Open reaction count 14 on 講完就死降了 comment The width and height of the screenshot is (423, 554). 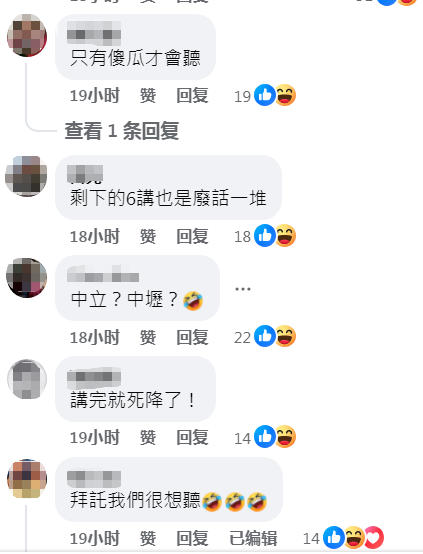[242, 438]
